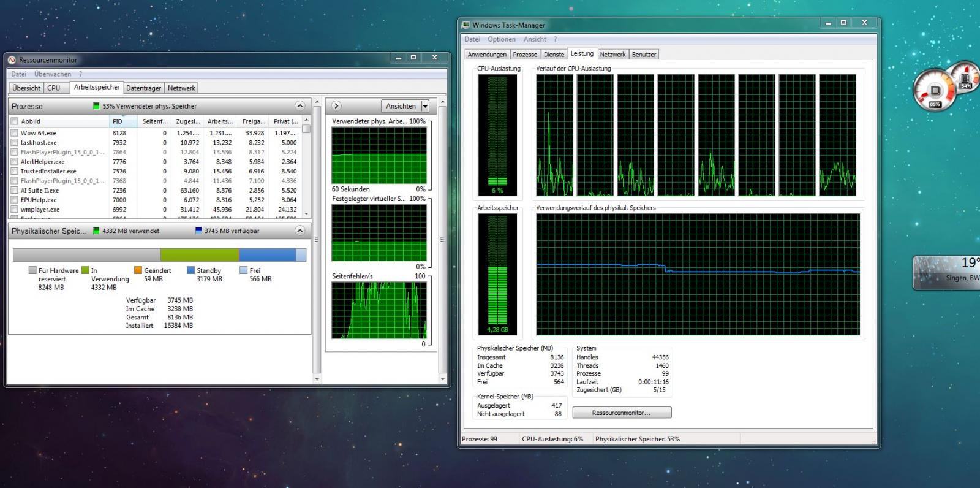Collapse the graphs pane with the arrow button

point(336,106)
